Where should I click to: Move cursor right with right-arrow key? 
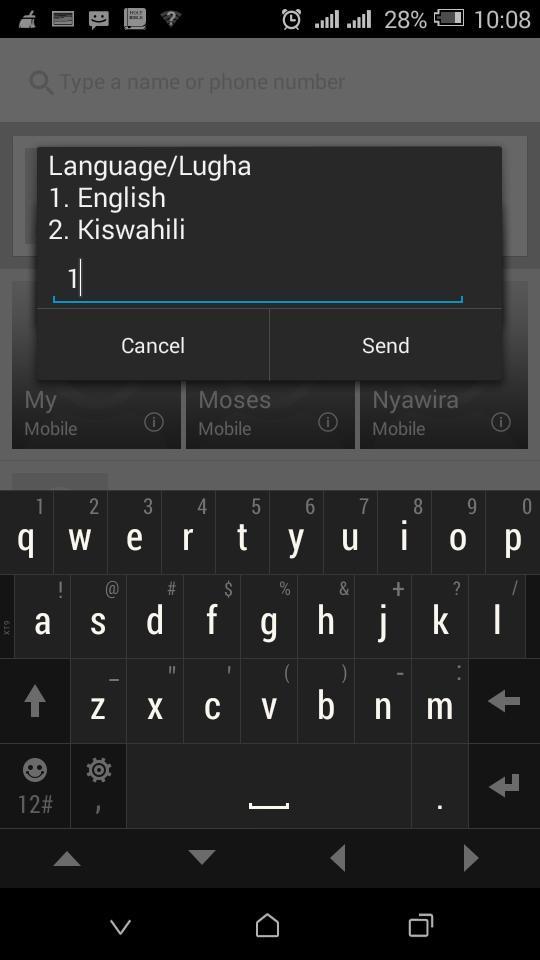tap(471, 858)
